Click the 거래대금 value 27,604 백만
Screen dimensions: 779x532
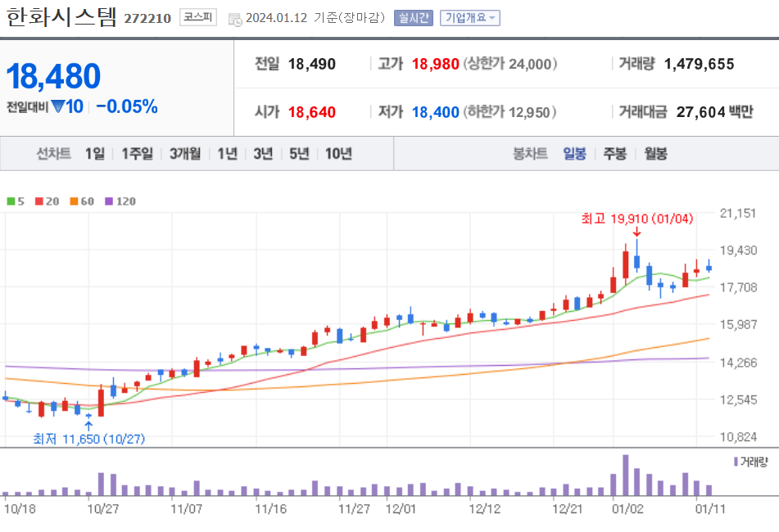tap(714, 112)
